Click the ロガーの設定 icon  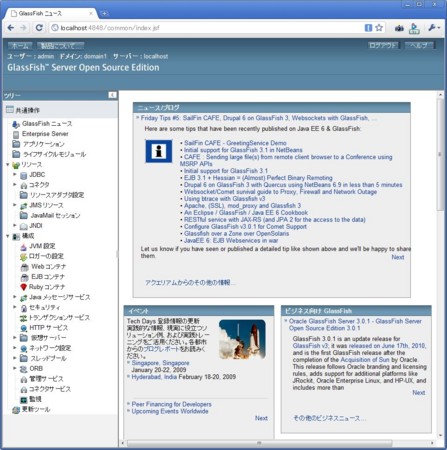click(x=23, y=257)
